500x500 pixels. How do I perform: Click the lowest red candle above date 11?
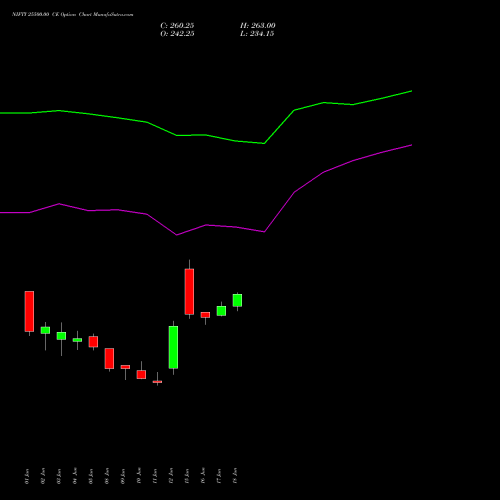point(157,382)
